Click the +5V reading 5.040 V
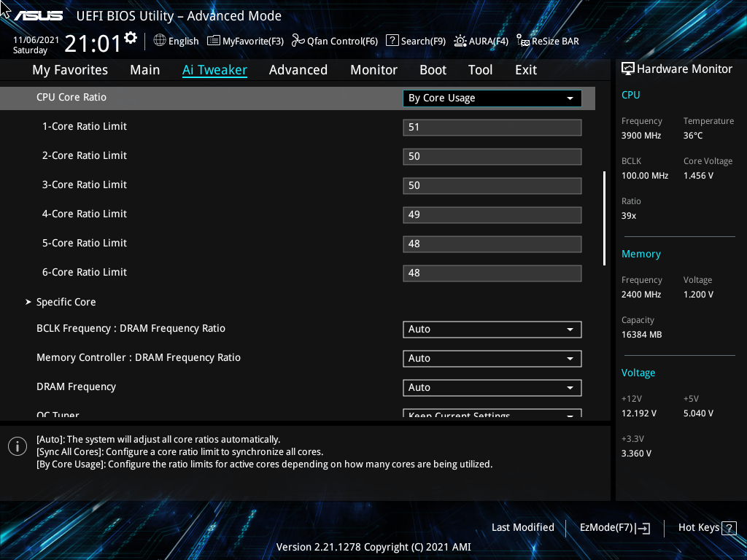Viewport: 747px width, 560px height. pos(698,413)
